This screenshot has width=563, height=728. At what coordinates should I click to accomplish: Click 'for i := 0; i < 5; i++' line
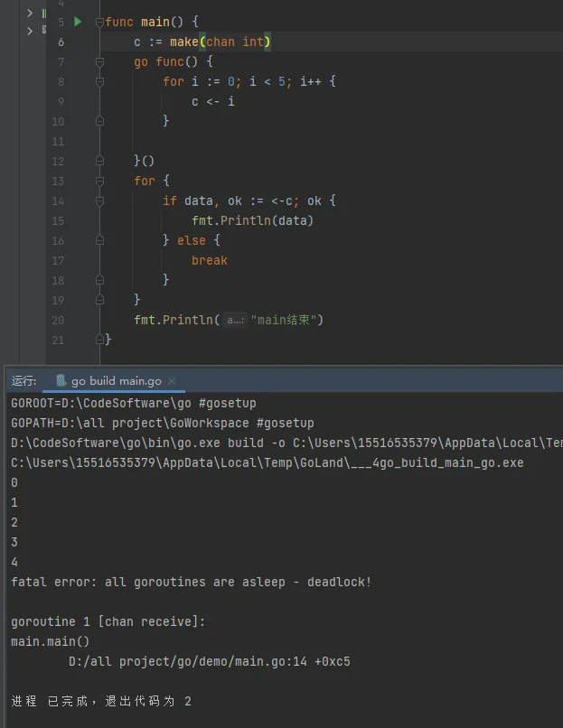(x=249, y=81)
